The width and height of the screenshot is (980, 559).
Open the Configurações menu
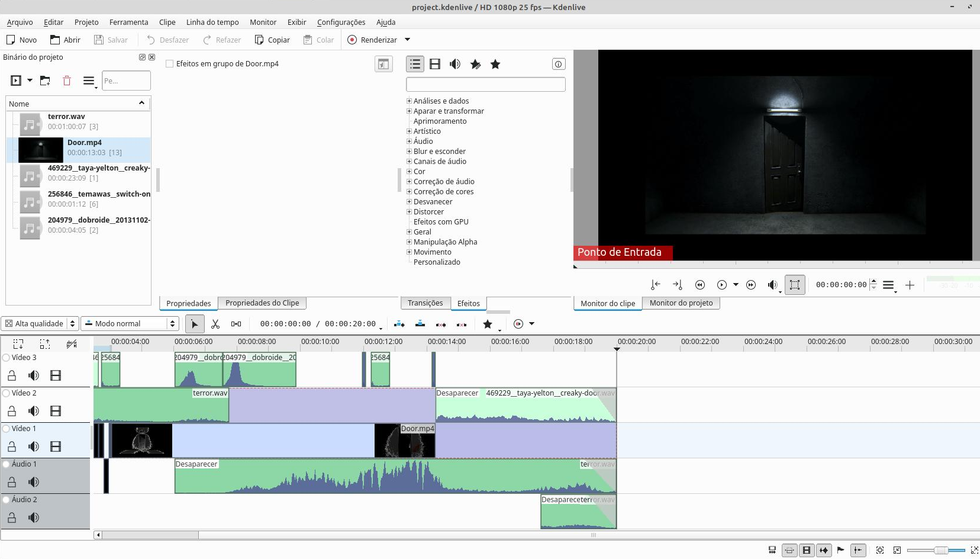pos(341,22)
